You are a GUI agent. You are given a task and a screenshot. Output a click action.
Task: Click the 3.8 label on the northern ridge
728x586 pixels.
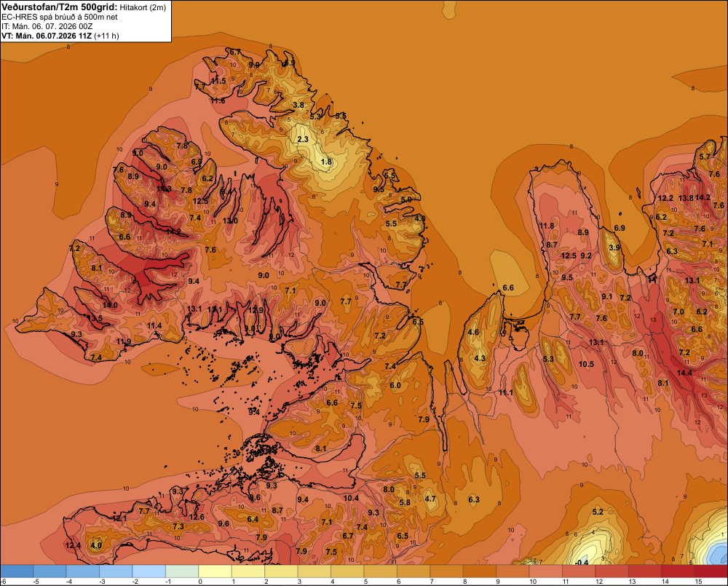pos(298,105)
